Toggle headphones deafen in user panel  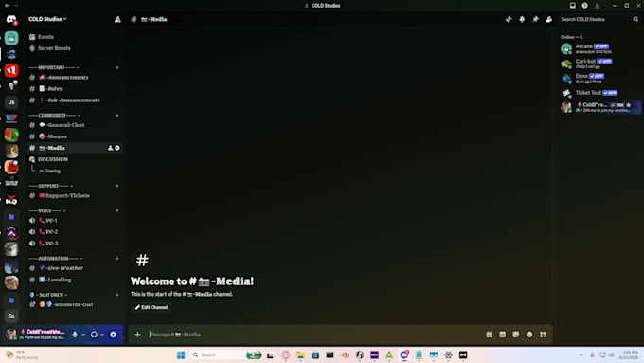point(94,335)
